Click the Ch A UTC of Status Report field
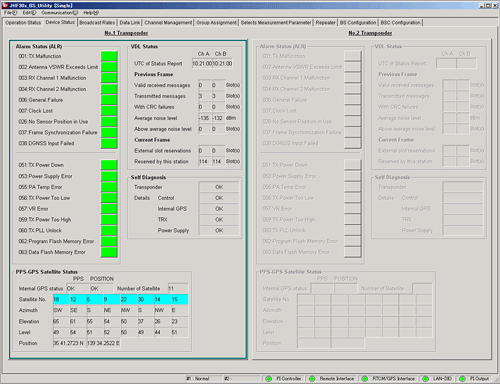This screenshot has height=384, width=500. click(x=202, y=63)
